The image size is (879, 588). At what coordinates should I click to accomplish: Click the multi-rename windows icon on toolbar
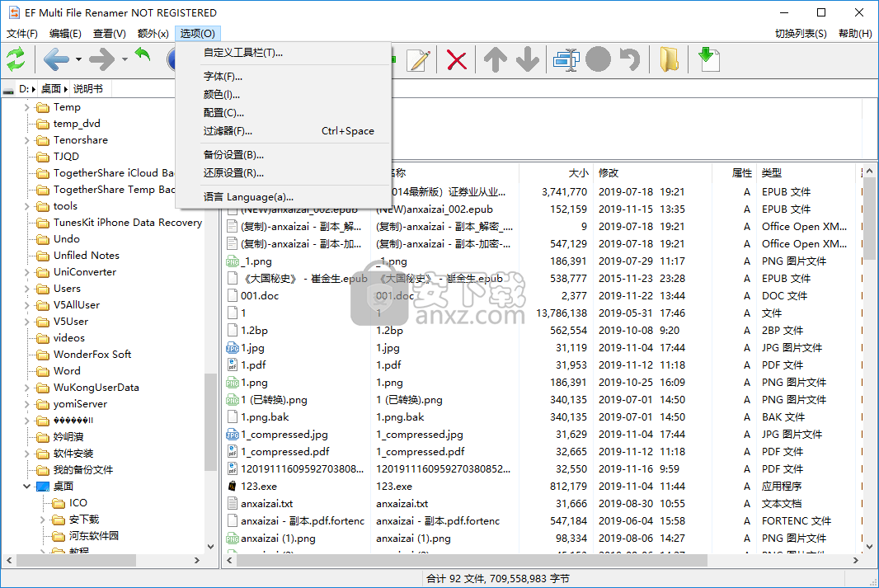566,59
